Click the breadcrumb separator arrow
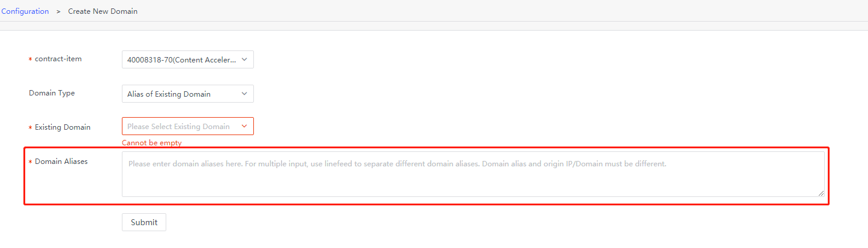The height and width of the screenshot is (248, 868). point(58,11)
